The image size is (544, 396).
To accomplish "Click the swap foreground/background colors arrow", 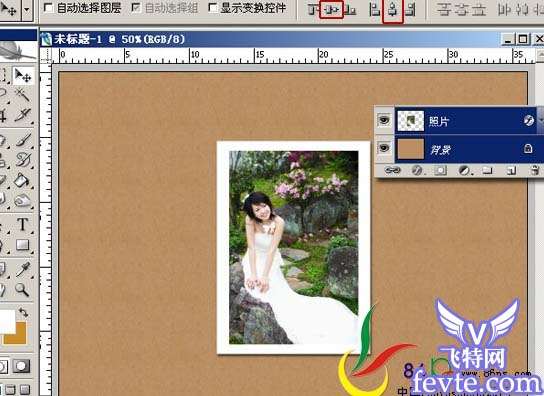I will coord(24,312).
